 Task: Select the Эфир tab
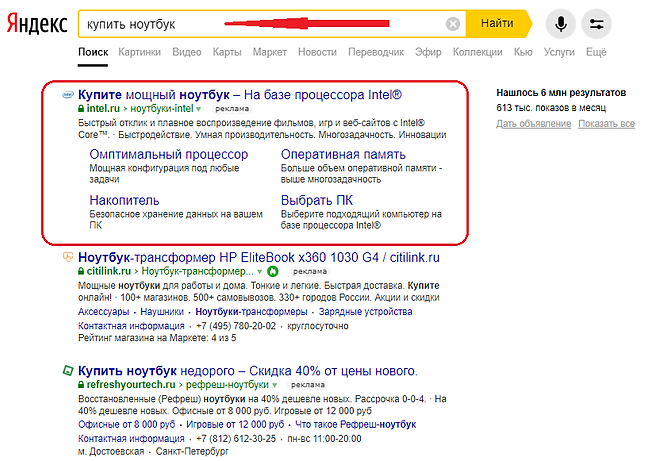[x=428, y=52]
